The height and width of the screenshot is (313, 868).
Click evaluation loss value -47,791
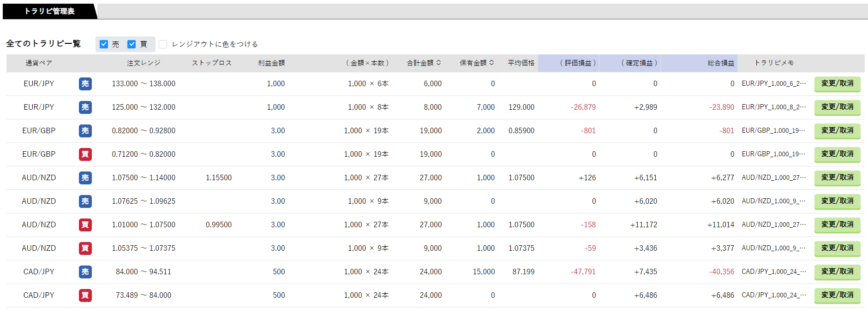(x=583, y=272)
